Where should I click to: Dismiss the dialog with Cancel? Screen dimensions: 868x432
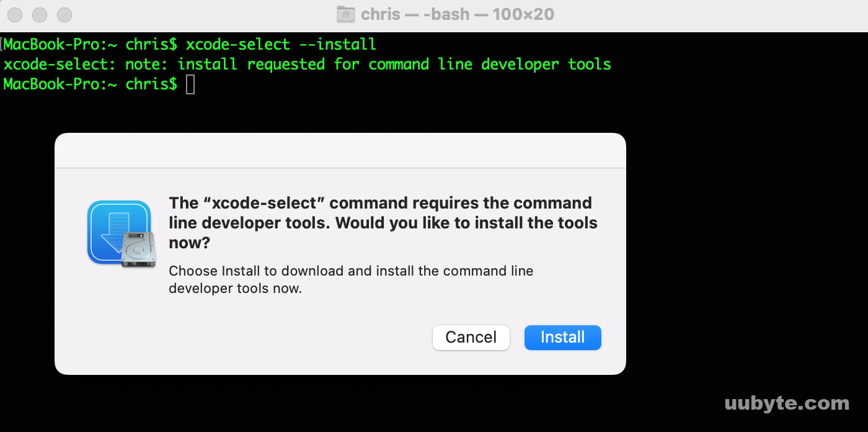click(471, 337)
